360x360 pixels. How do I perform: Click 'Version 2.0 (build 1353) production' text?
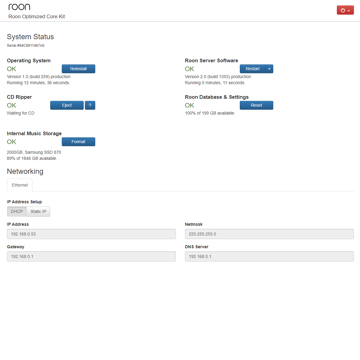(218, 77)
